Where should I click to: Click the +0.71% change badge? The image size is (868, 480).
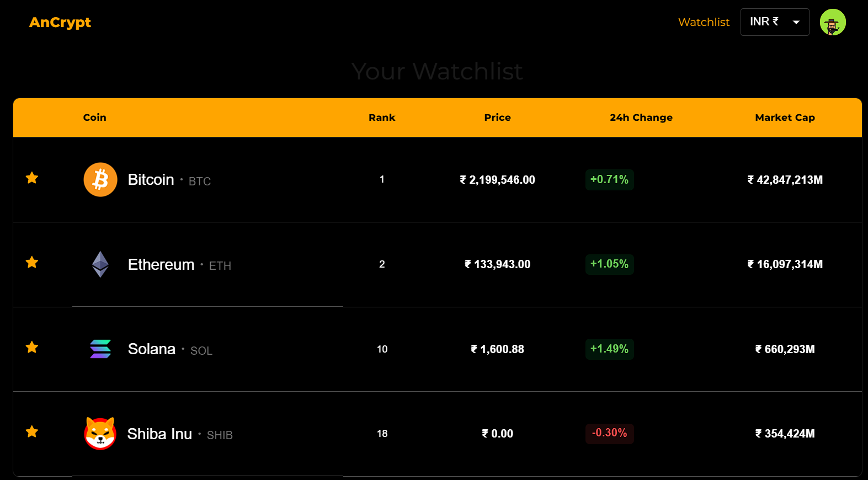(609, 179)
